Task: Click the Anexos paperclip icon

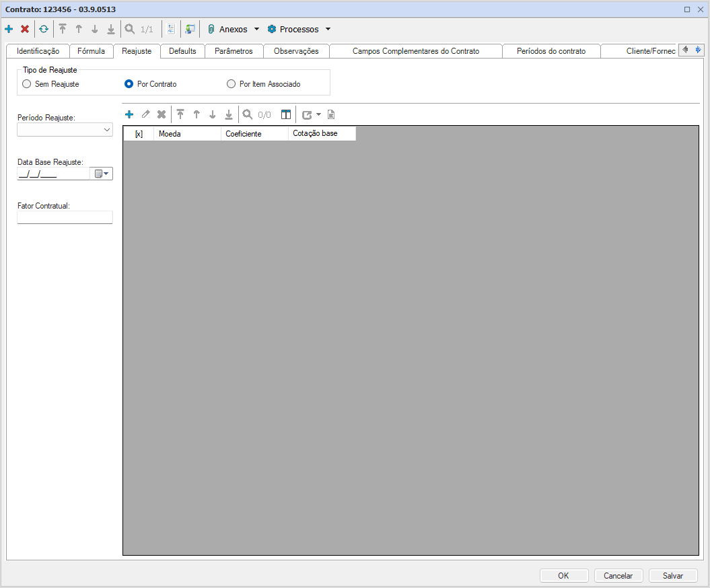Action: (211, 30)
